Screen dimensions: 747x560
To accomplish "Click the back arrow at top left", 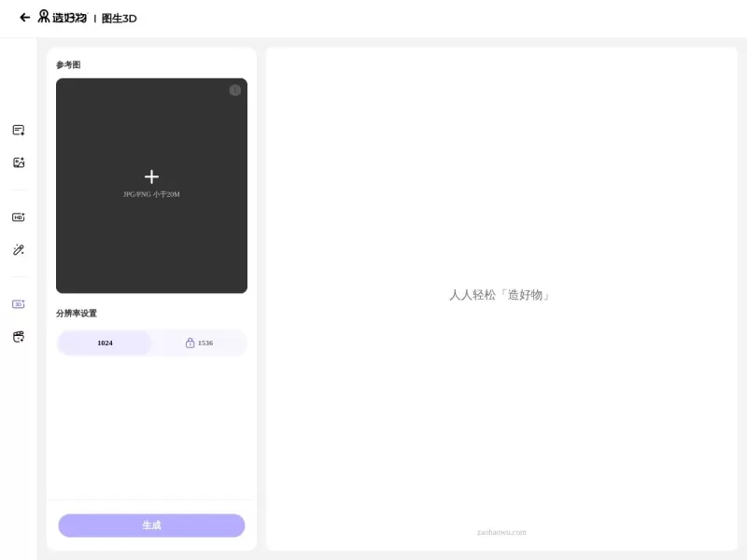I will click(24, 17).
